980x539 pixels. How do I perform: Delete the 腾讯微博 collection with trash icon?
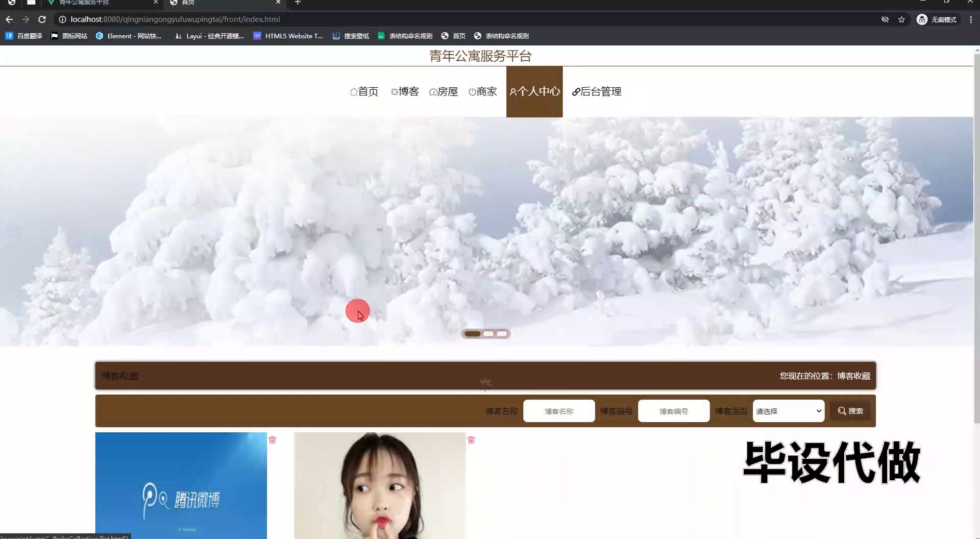coord(273,440)
